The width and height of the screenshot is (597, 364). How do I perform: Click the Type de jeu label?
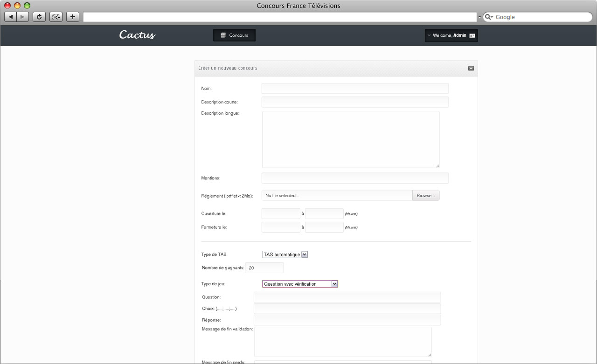click(x=213, y=284)
